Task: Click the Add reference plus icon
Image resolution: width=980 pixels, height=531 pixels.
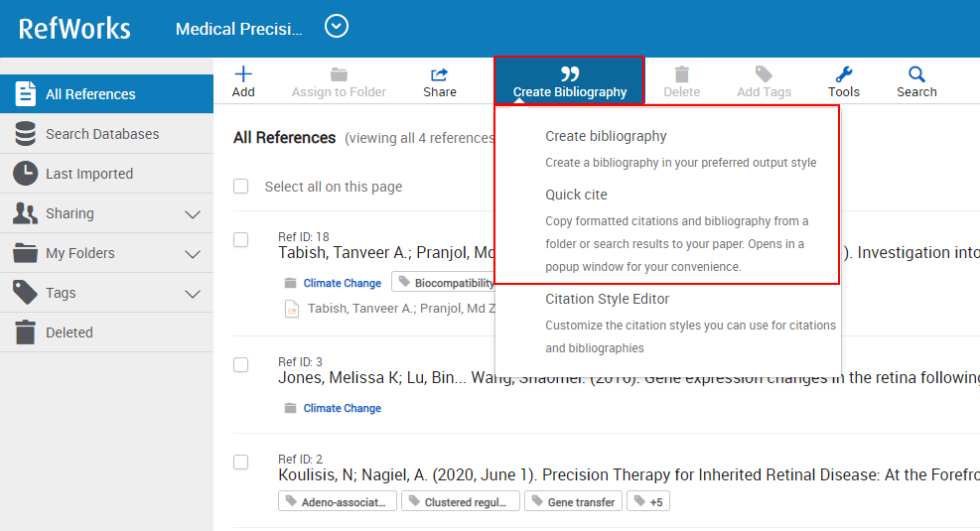Action: [x=243, y=74]
